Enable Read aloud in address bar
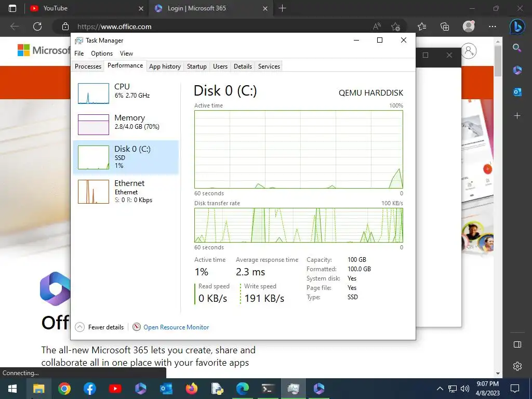The image size is (532, 399). coord(377,26)
